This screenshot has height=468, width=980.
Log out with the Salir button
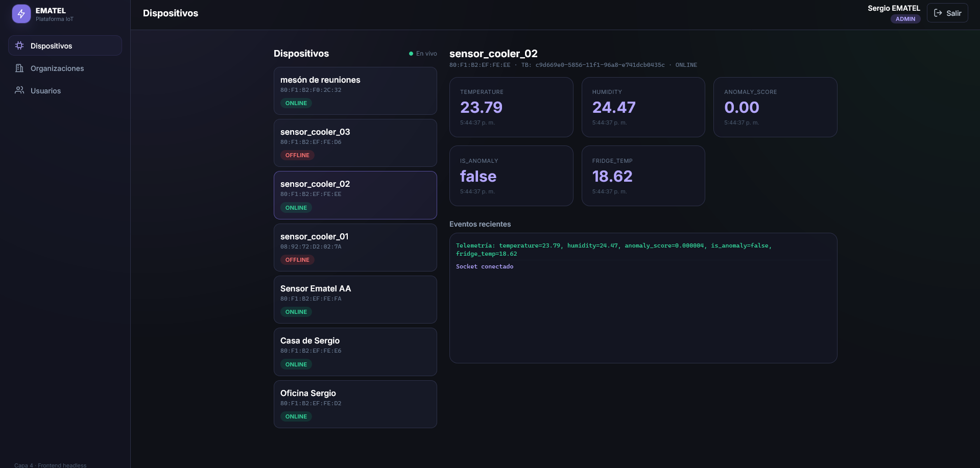pyautogui.click(x=947, y=13)
